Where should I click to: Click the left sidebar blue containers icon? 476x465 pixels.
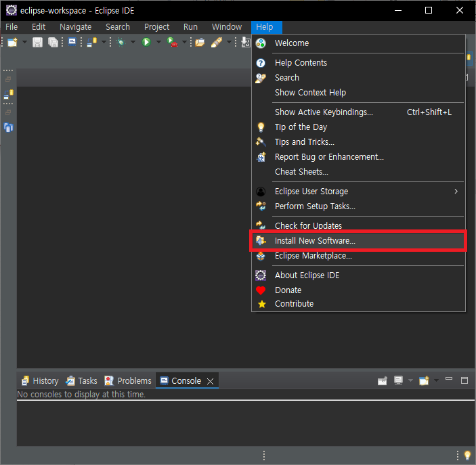(x=9, y=127)
